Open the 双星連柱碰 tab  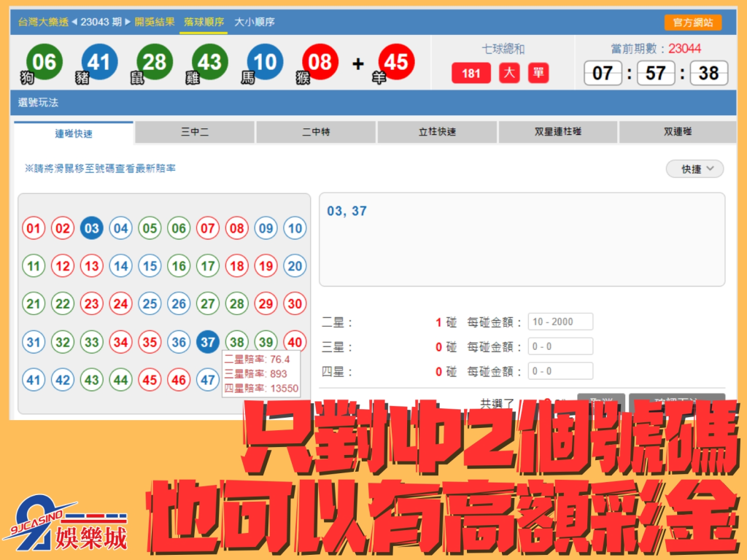point(558,132)
